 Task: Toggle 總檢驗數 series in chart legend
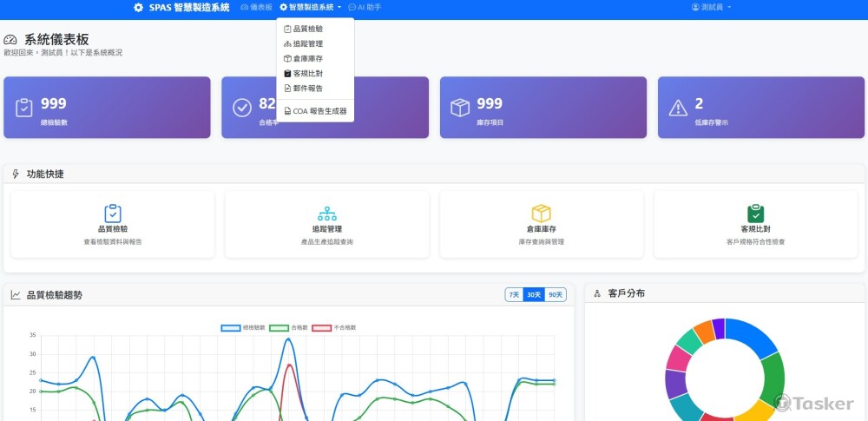click(x=241, y=328)
